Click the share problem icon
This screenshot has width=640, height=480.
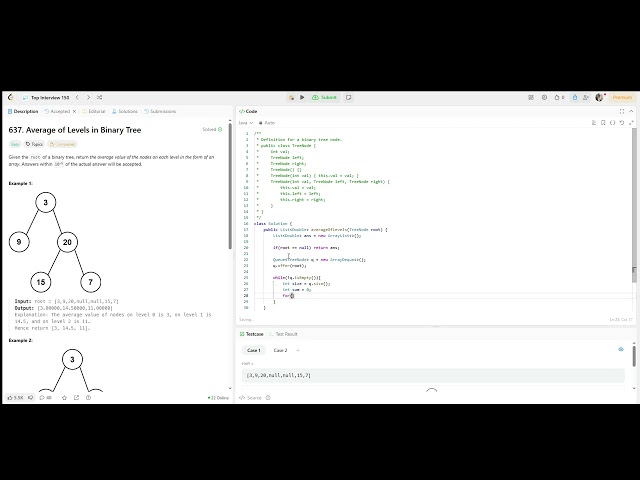(77, 397)
